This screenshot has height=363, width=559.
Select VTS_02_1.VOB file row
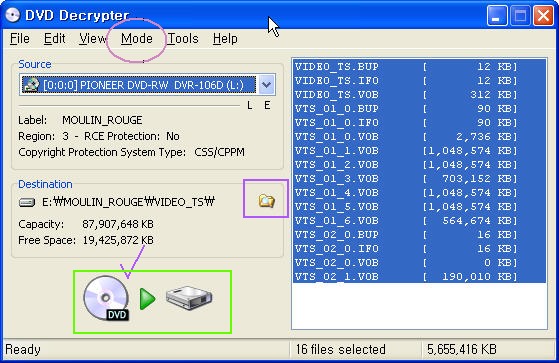pyautogui.click(x=419, y=276)
